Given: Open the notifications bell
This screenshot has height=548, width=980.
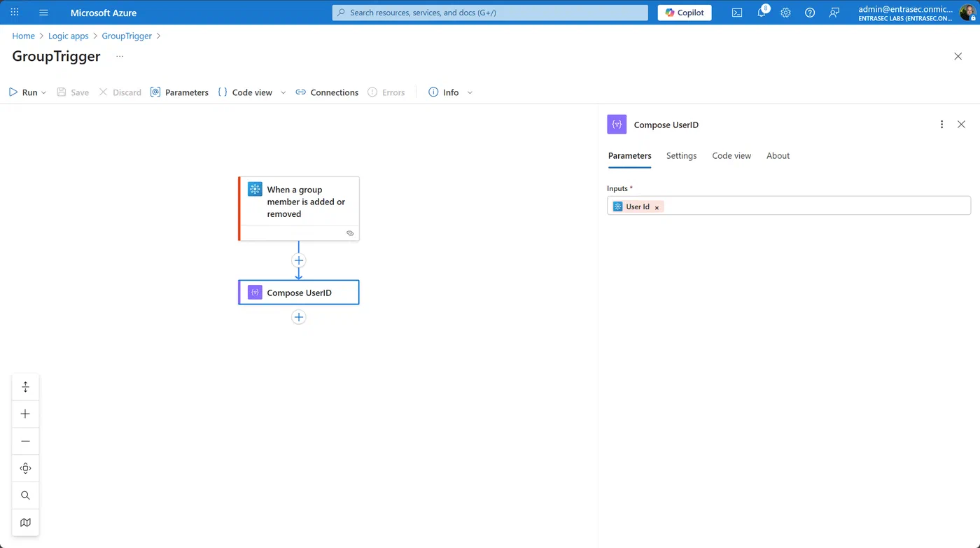Looking at the screenshot, I should click(762, 13).
